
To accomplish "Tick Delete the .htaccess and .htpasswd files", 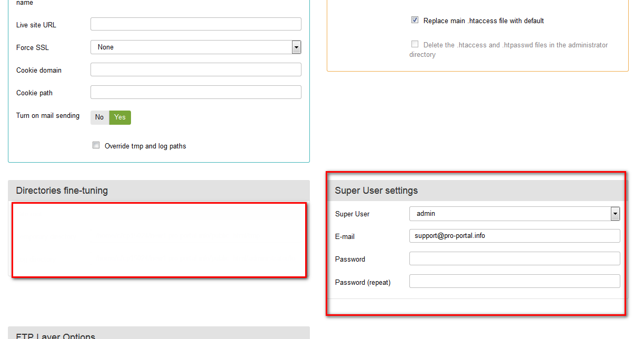I will [415, 44].
